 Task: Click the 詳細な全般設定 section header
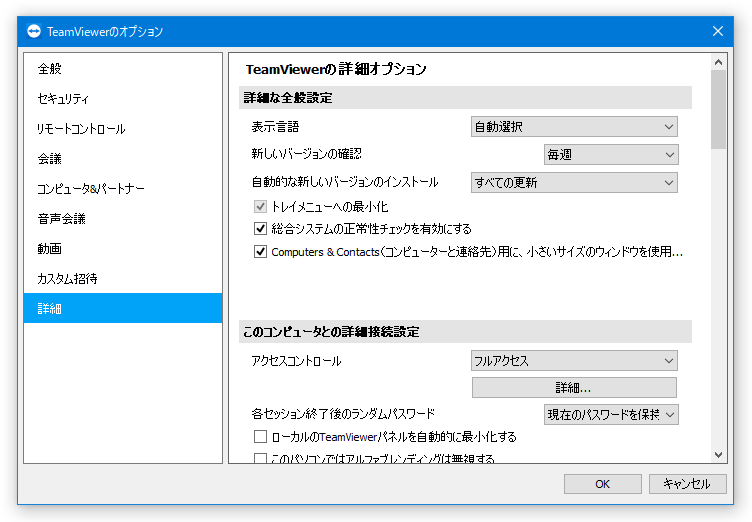(465, 98)
